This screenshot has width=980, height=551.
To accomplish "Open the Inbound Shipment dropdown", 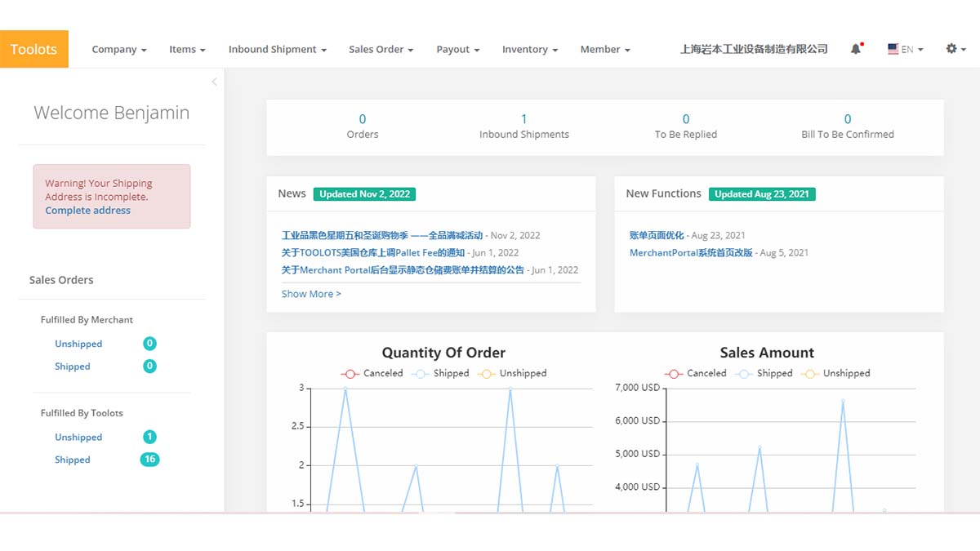I will (277, 49).
